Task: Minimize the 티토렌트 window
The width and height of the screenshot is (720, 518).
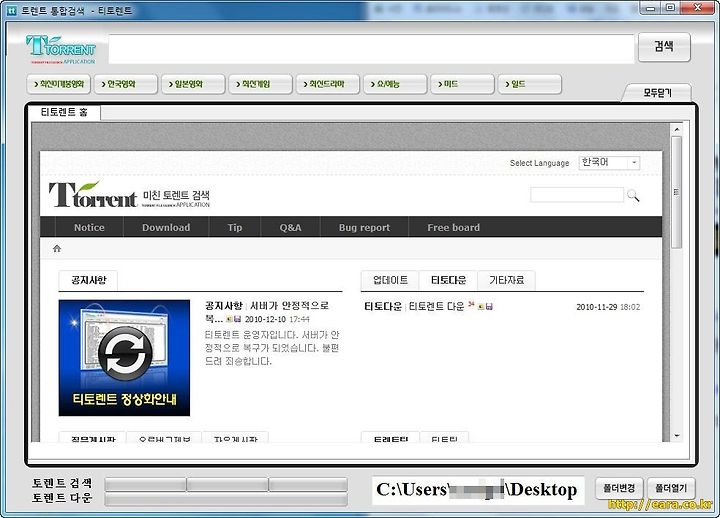Action: click(650, 8)
